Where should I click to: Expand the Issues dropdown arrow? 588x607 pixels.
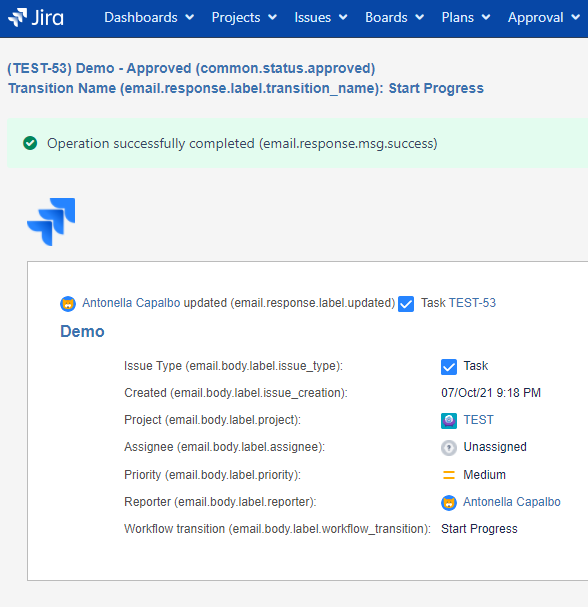point(343,17)
